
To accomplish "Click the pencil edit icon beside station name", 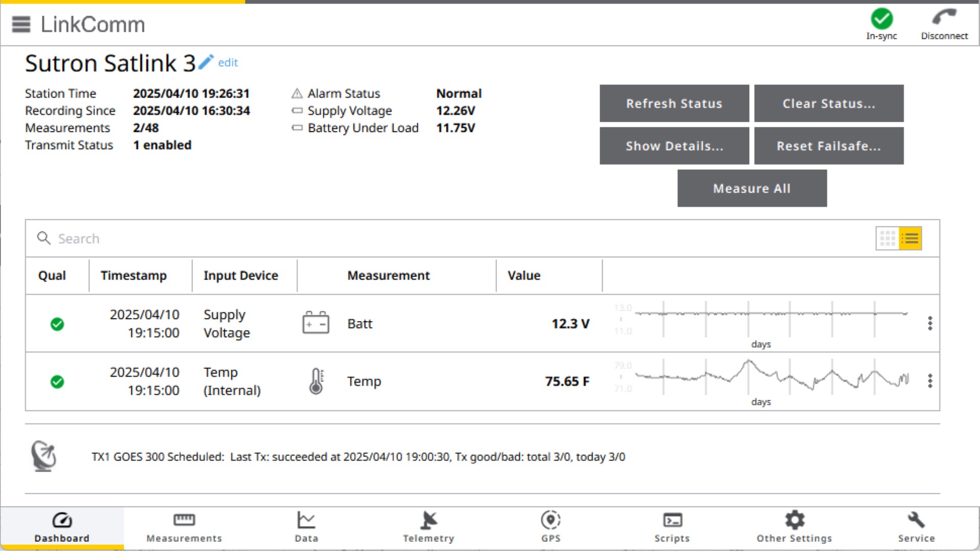I will tap(205, 62).
